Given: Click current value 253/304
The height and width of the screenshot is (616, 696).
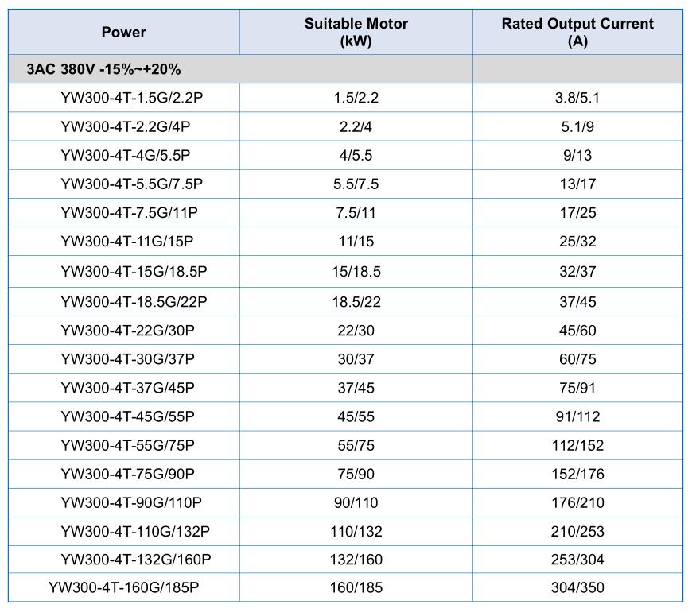Looking at the screenshot, I should pos(577,560).
